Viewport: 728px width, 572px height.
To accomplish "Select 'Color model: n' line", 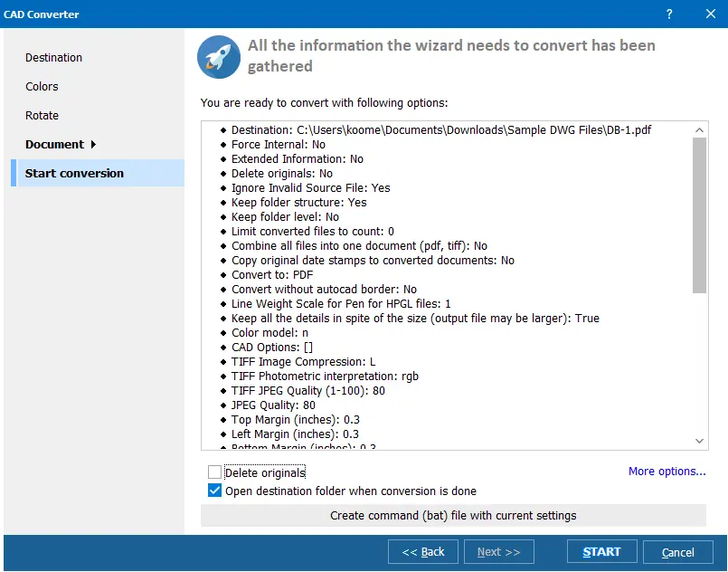I will click(x=269, y=333).
